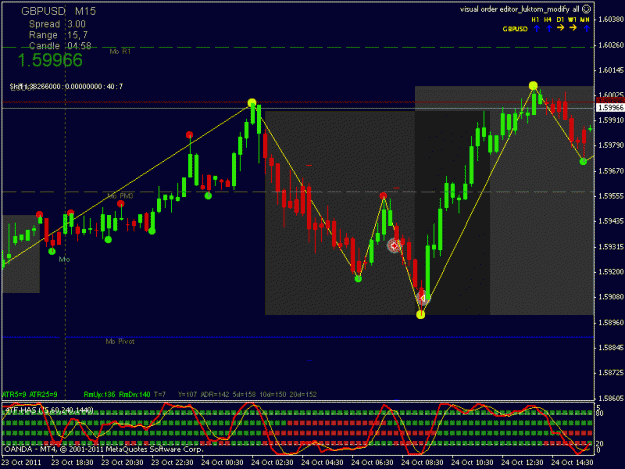Click the blue up arrow under MN

coord(586,28)
